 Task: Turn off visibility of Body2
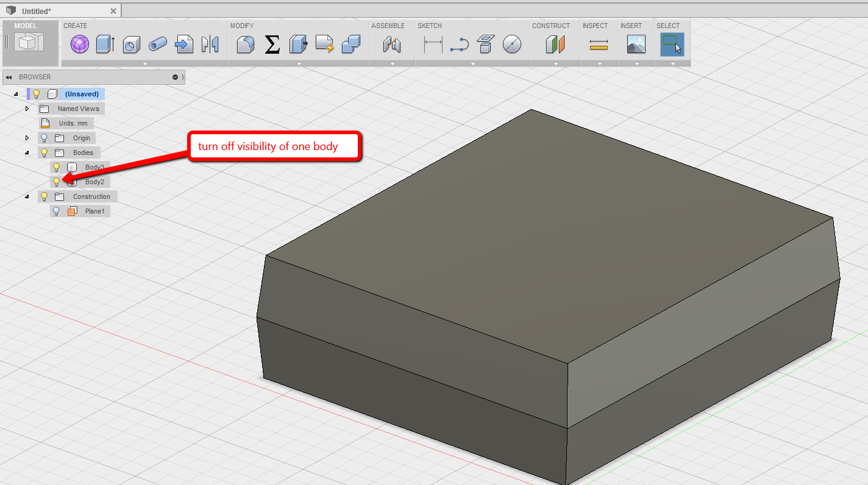57,181
